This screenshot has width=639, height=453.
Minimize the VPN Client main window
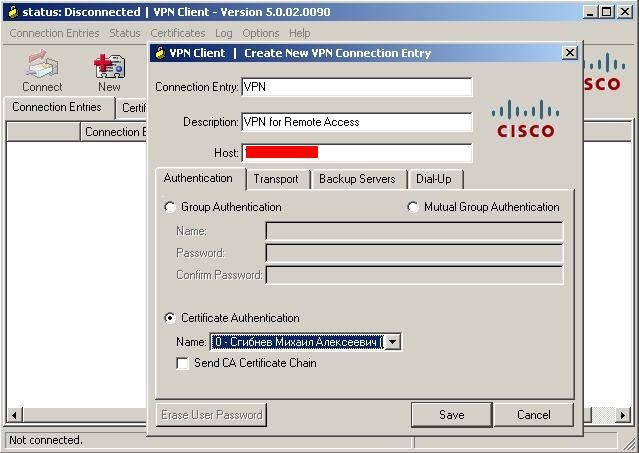point(590,12)
